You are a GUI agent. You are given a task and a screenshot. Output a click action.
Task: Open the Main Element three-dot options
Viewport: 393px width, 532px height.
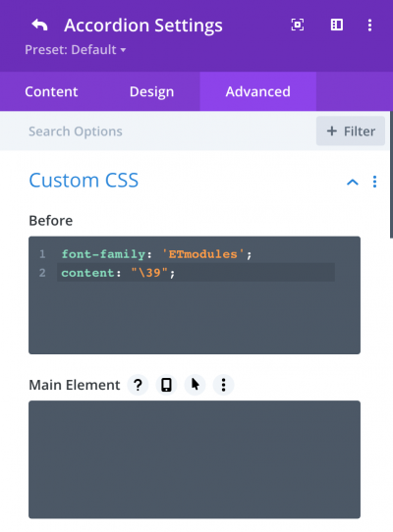pyautogui.click(x=223, y=385)
